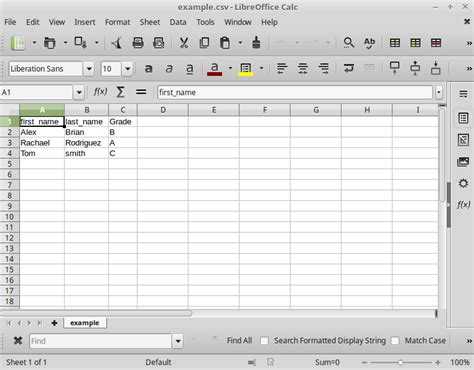Toggle the Match Case checkbox
This screenshot has width=474, height=370.
(x=395, y=341)
